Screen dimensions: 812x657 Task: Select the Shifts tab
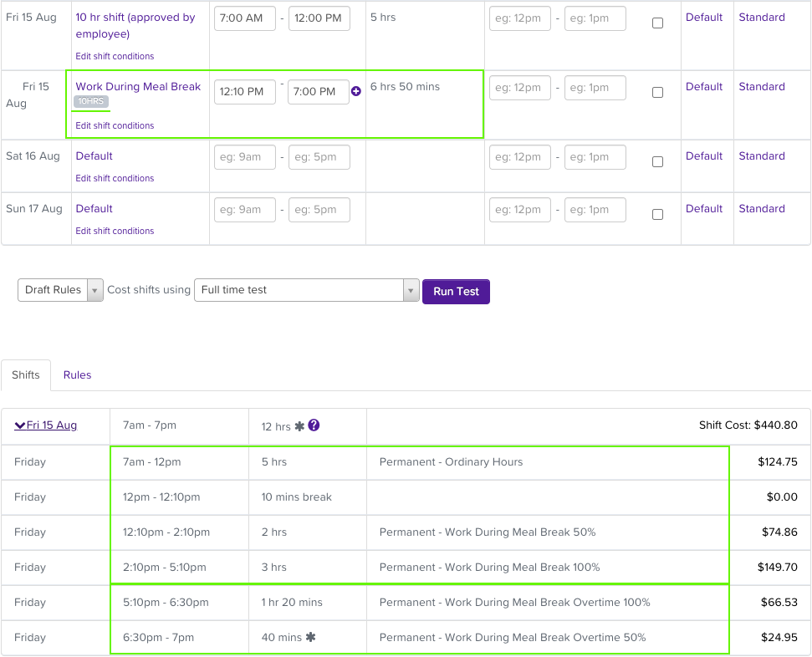coord(26,375)
